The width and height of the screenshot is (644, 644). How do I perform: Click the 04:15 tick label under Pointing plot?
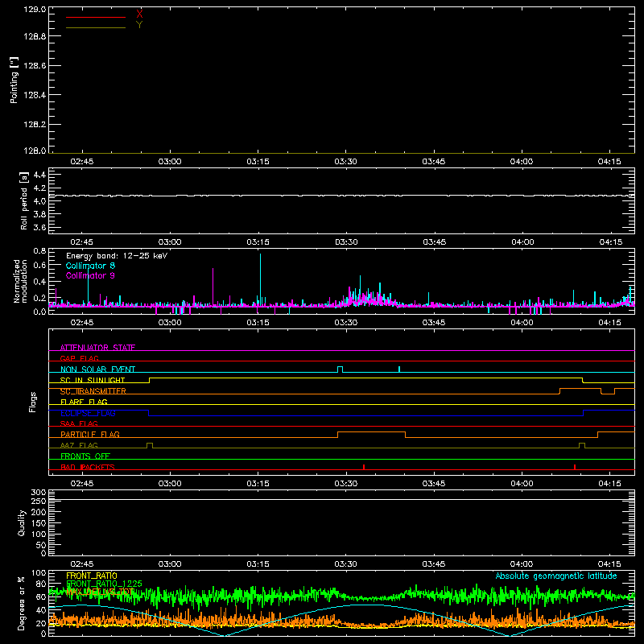coord(609,162)
